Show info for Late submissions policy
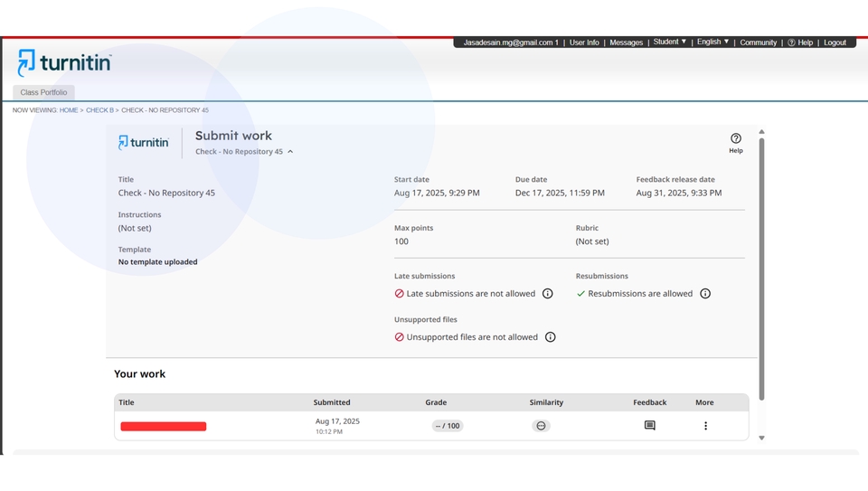Screen dimensions: 868x491 (547, 294)
